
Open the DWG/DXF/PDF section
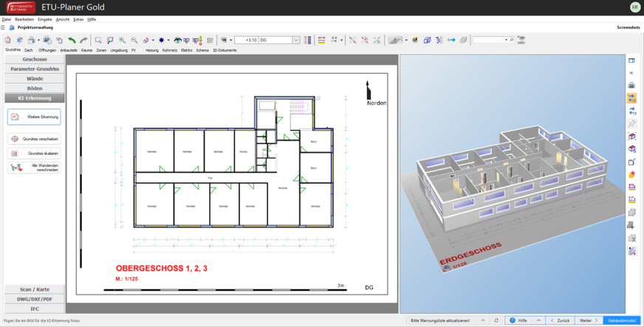click(35, 299)
